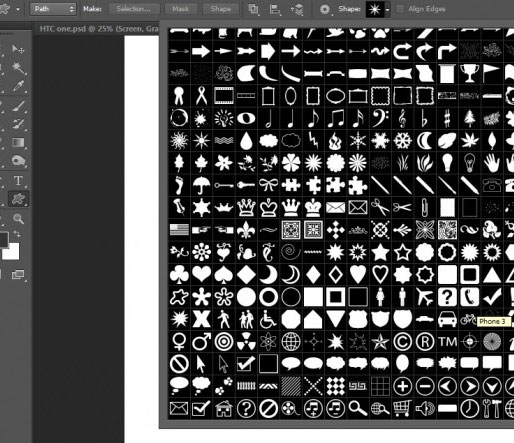
Task: Select the Type tool
Action: [x=18, y=181]
